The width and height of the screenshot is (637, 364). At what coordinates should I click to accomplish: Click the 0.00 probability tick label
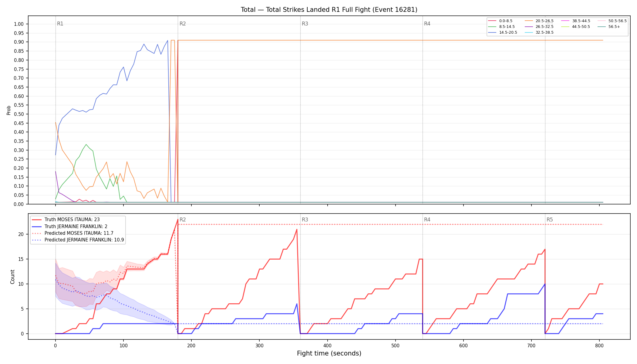pos(19,204)
